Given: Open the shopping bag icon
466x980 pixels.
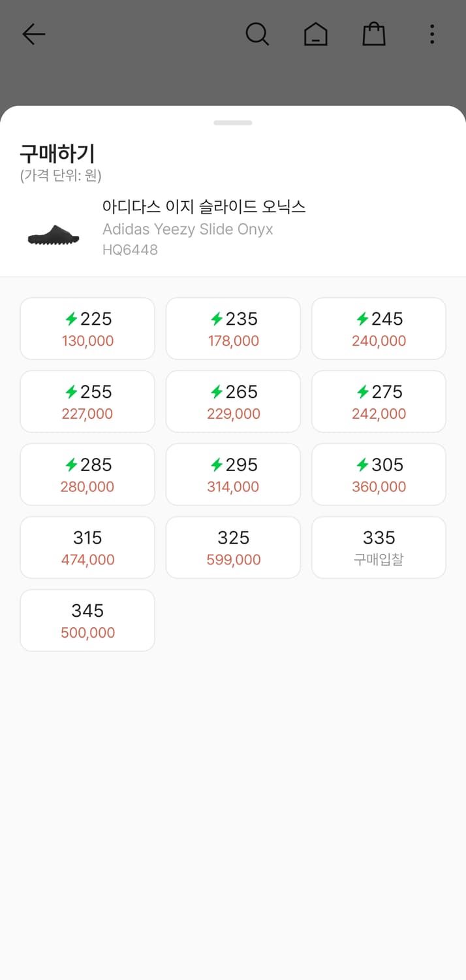Looking at the screenshot, I should click(x=373, y=34).
